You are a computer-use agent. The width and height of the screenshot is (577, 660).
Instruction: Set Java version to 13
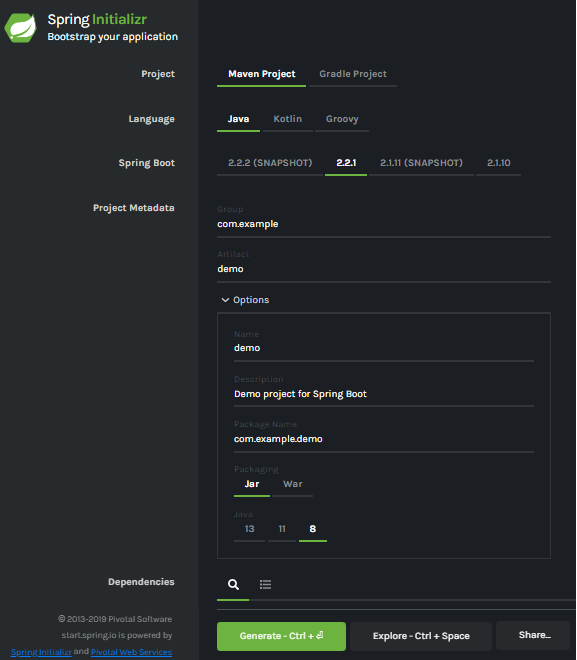point(250,529)
